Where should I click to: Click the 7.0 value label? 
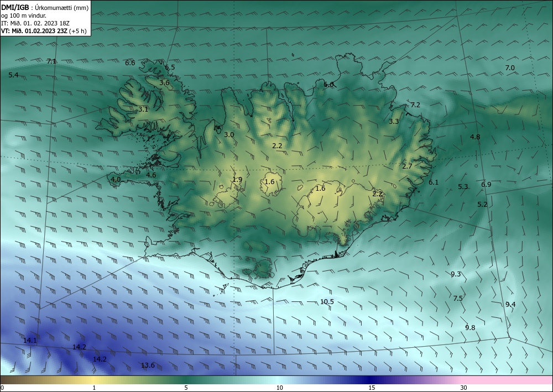coord(510,67)
